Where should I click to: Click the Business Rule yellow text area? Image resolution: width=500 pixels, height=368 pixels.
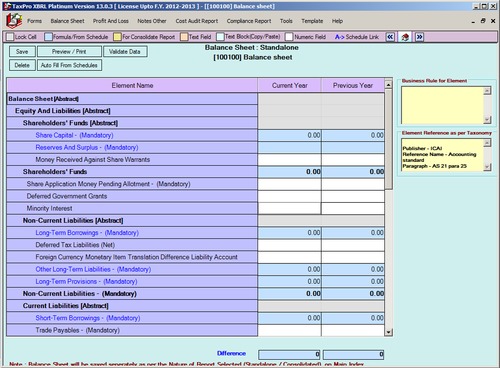442,105
